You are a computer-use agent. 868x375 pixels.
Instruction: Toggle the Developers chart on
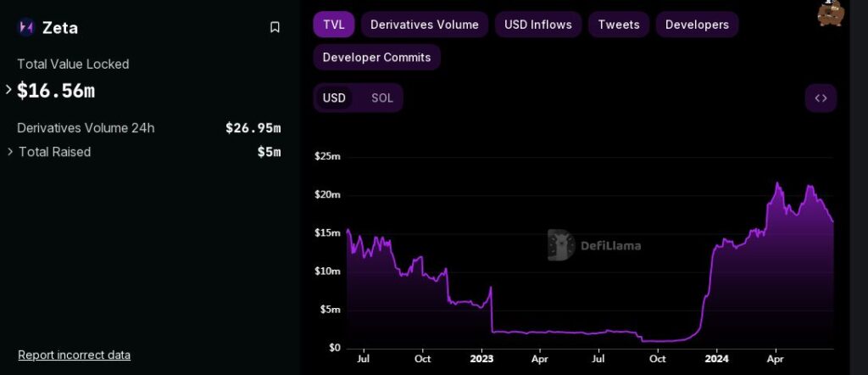point(697,25)
